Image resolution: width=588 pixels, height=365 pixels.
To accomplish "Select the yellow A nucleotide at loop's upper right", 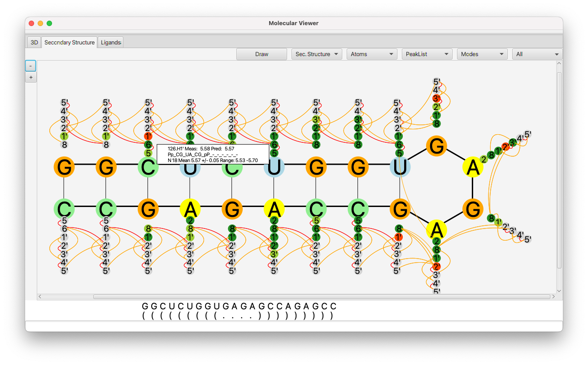I will [473, 167].
